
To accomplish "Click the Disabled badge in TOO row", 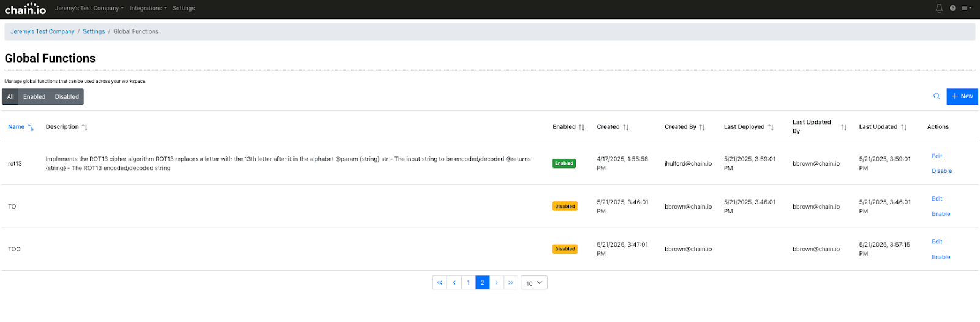I will [565, 249].
